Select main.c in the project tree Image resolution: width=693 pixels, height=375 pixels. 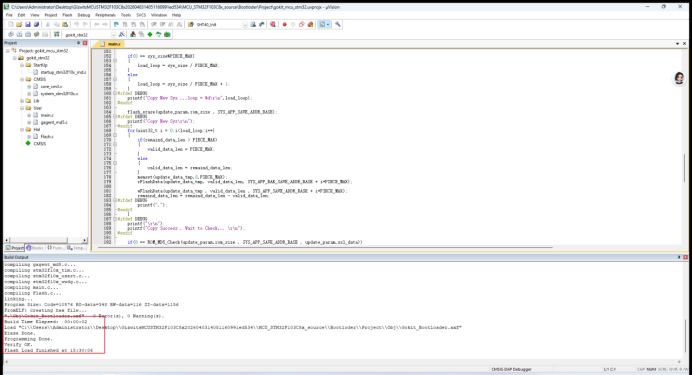[x=47, y=115]
